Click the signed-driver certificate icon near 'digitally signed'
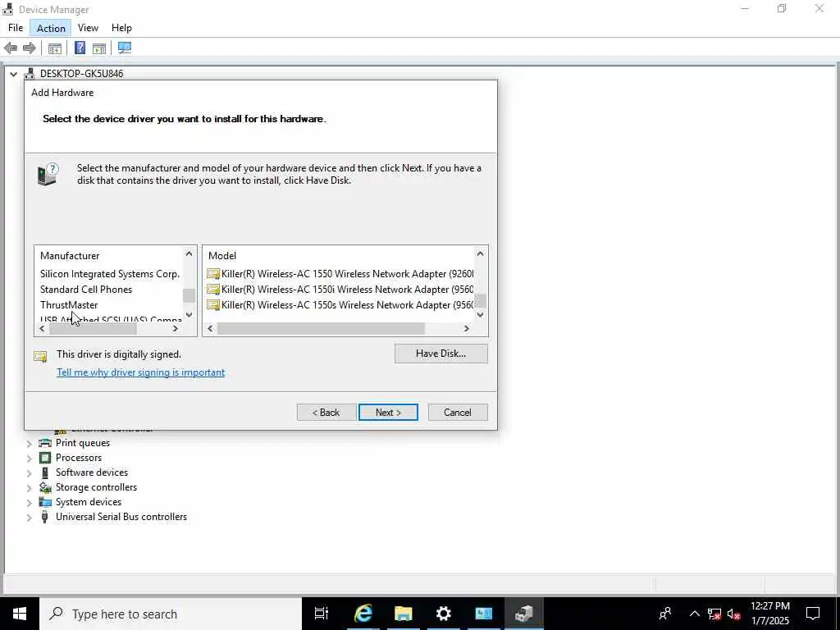840x630 pixels. pos(41,356)
